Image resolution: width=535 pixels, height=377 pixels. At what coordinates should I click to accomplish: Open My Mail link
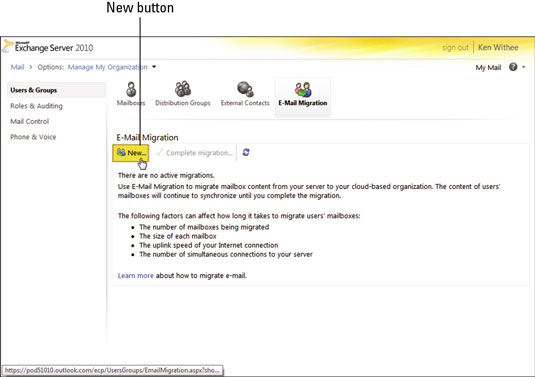point(488,68)
